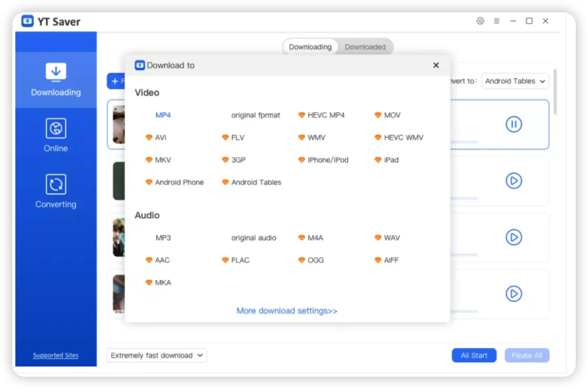Screen dimensions: 588x389
Task: Select MP4 video format
Action: 163,115
